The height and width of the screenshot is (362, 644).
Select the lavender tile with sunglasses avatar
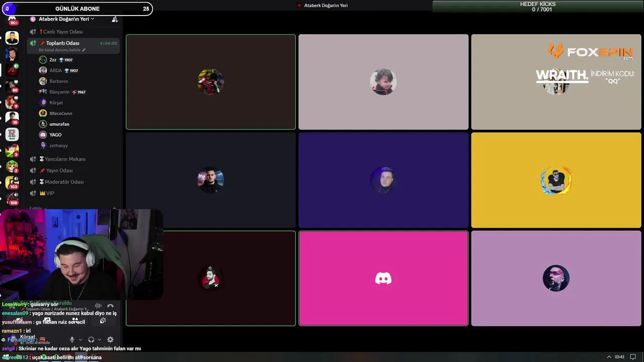coord(556,279)
